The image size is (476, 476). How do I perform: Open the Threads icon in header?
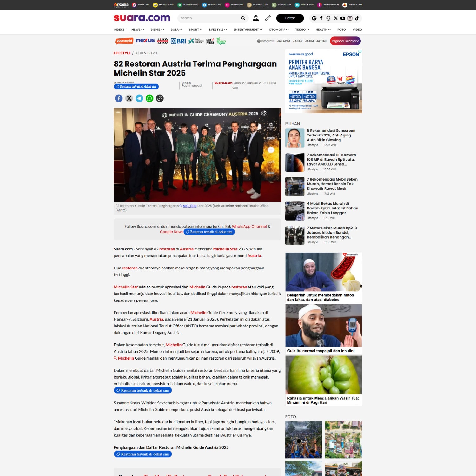tap(328, 18)
